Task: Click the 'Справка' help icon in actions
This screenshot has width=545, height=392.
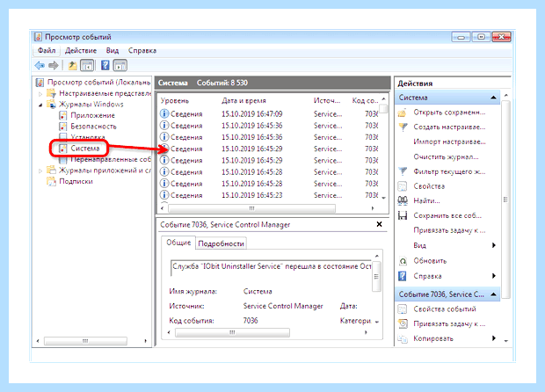Action: click(403, 276)
